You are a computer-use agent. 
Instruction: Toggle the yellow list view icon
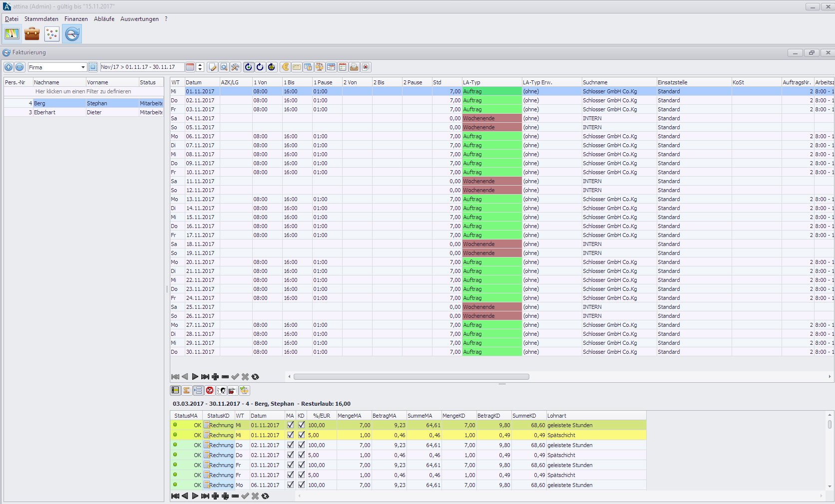[x=175, y=390]
